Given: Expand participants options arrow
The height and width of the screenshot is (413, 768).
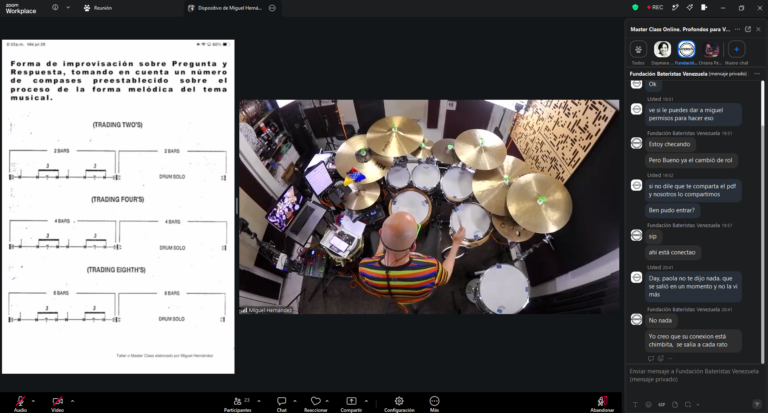Looking at the screenshot, I should pyautogui.click(x=259, y=401).
